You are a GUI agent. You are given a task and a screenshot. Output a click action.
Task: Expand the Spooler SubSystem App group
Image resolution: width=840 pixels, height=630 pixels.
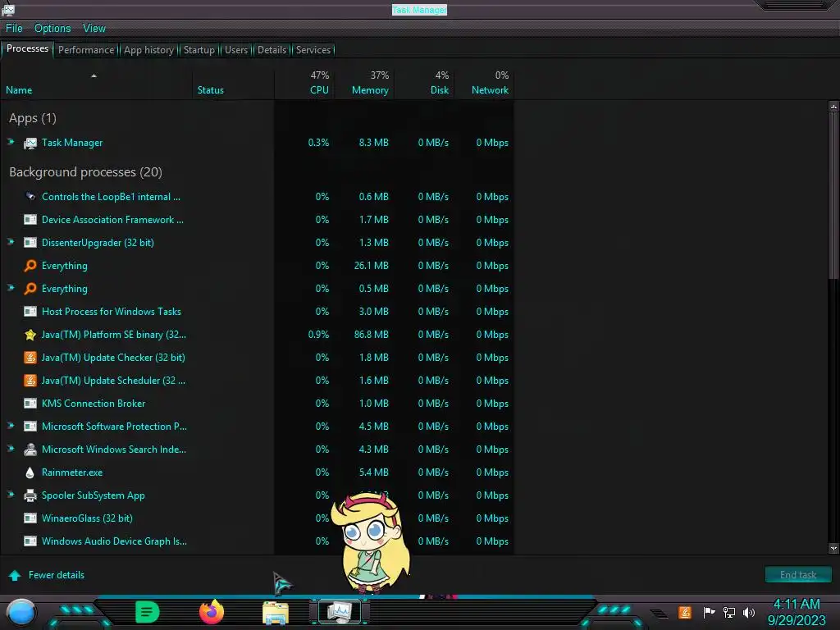click(x=11, y=495)
